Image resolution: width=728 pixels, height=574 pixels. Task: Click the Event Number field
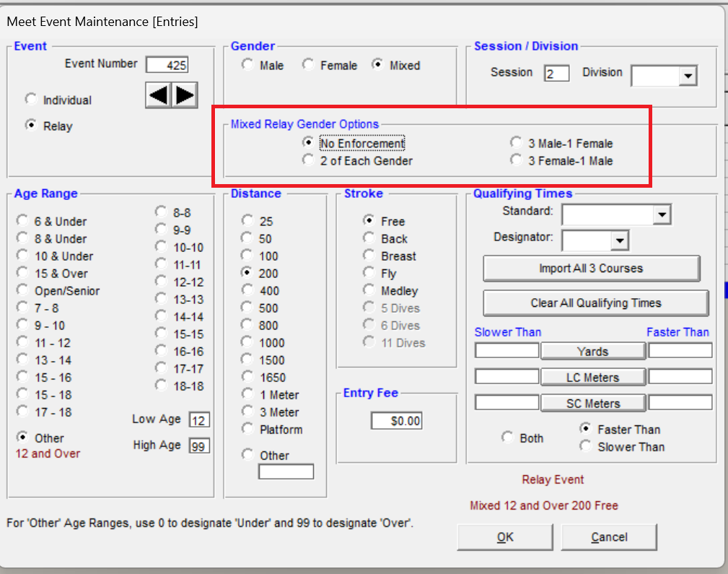[x=167, y=65]
